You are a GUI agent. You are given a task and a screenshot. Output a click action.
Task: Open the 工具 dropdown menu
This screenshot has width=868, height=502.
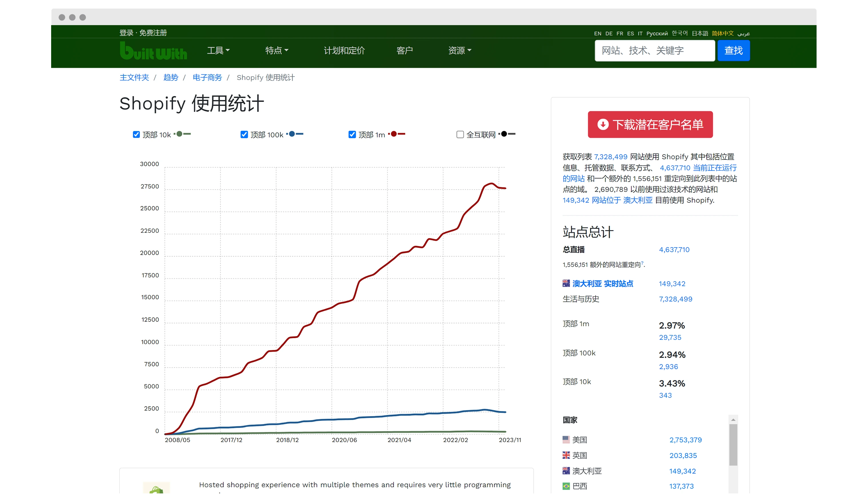(x=218, y=51)
